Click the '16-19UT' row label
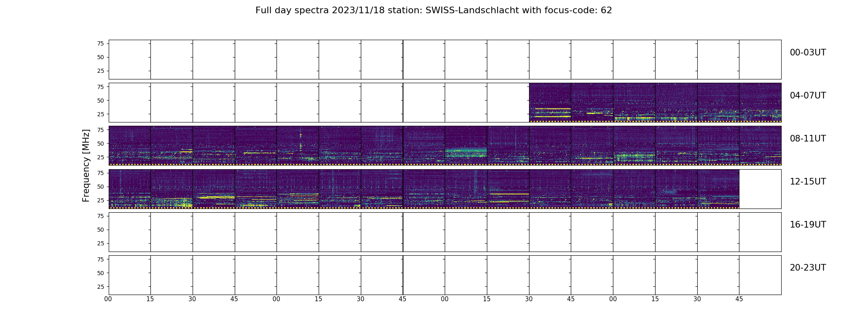868x331 pixels. [x=808, y=225]
